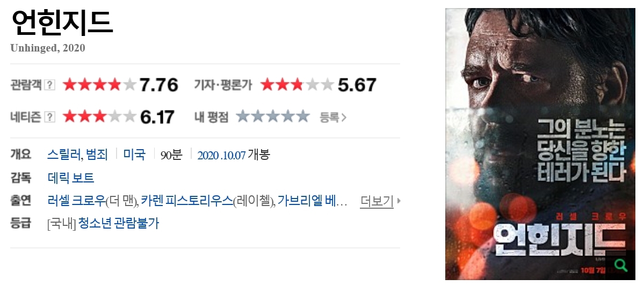Open the 10.07 release date link
Screen dimensions: 644x286
coord(233,155)
